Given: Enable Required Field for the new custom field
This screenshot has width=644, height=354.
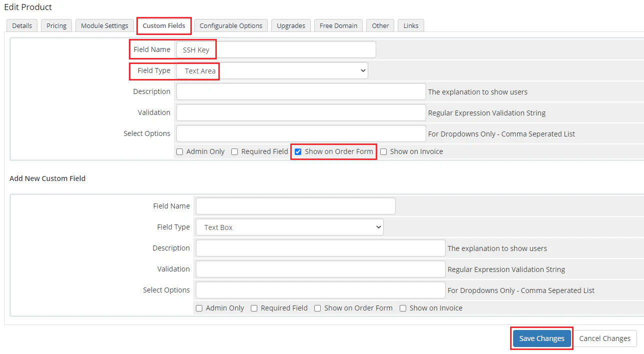Looking at the screenshot, I should tap(254, 308).
